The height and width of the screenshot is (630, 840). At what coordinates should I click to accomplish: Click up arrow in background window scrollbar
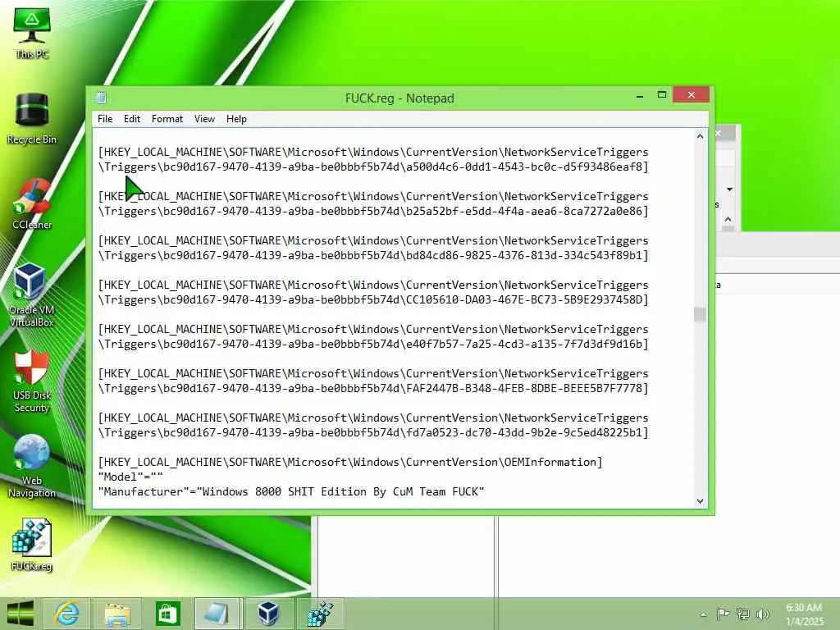click(x=728, y=219)
